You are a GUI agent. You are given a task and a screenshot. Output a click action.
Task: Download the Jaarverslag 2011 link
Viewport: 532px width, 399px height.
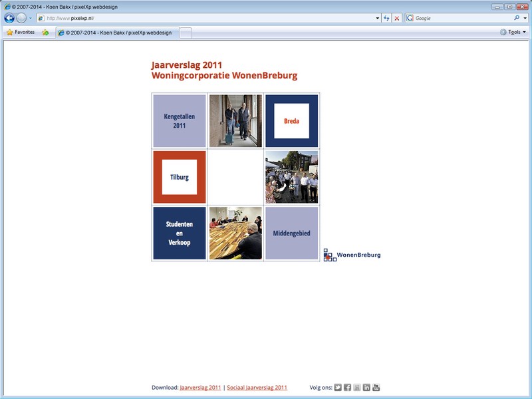(200, 388)
